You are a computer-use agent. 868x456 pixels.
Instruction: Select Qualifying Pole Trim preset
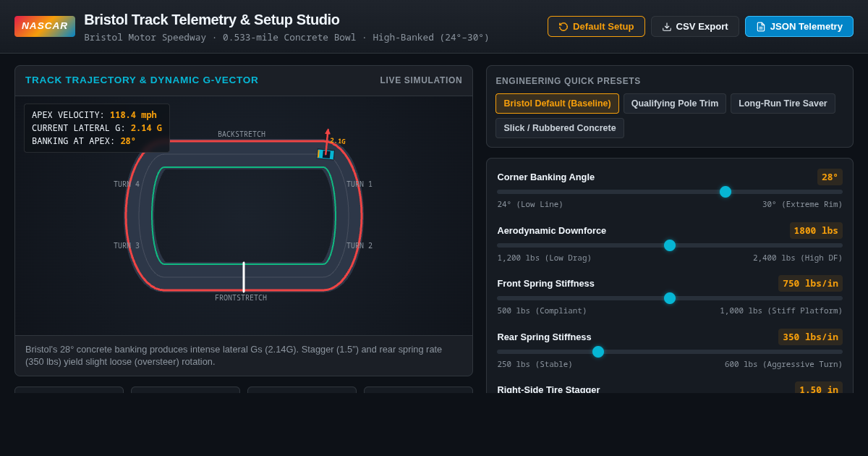pos(675,104)
